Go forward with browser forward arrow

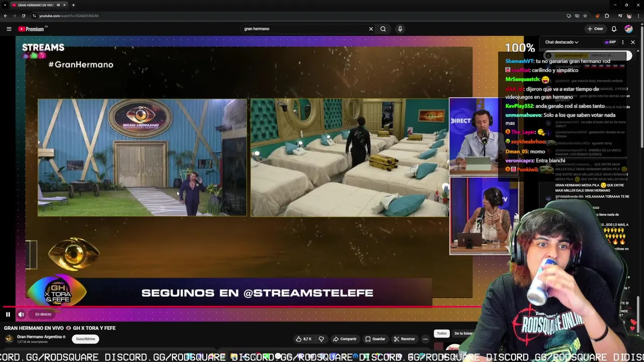(x=14, y=16)
